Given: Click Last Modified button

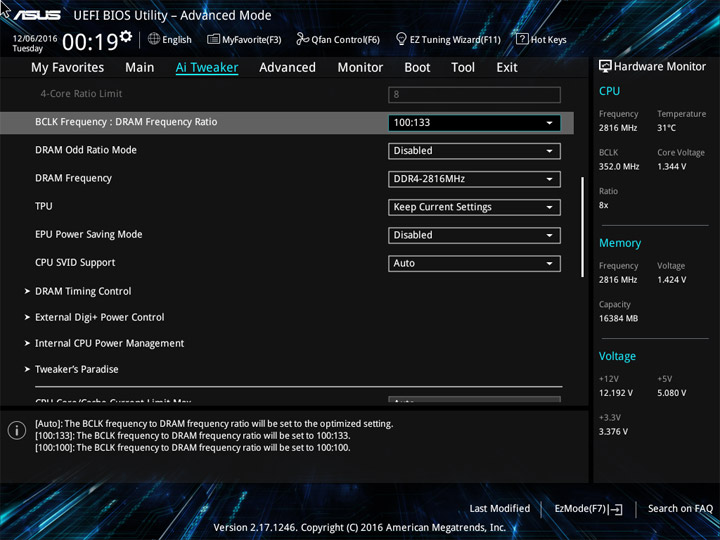Looking at the screenshot, I should click(500, 508).
